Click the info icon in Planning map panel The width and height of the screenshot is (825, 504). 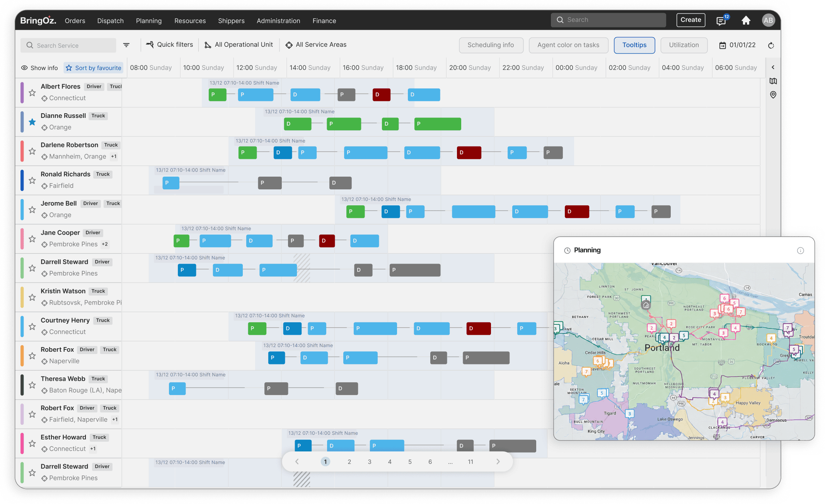800,250
